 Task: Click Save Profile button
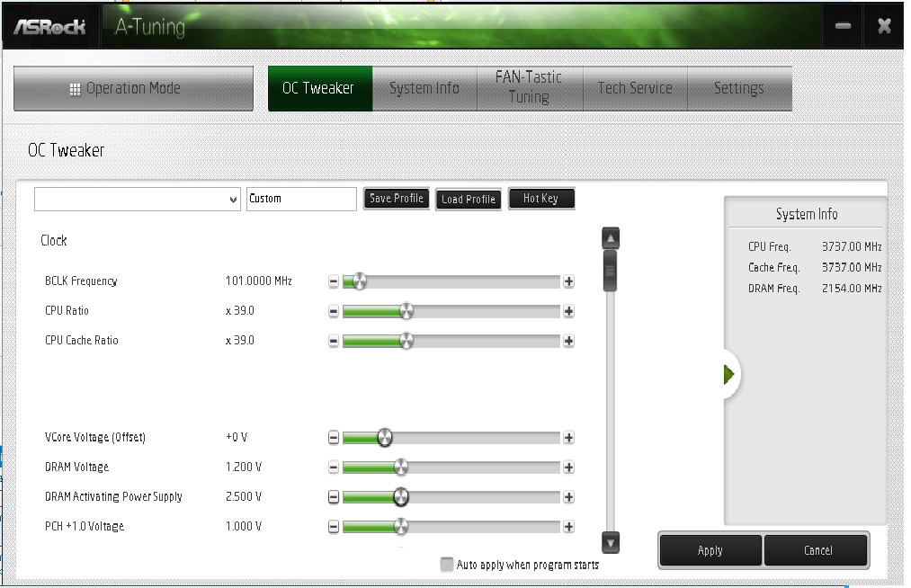[397, 199]
